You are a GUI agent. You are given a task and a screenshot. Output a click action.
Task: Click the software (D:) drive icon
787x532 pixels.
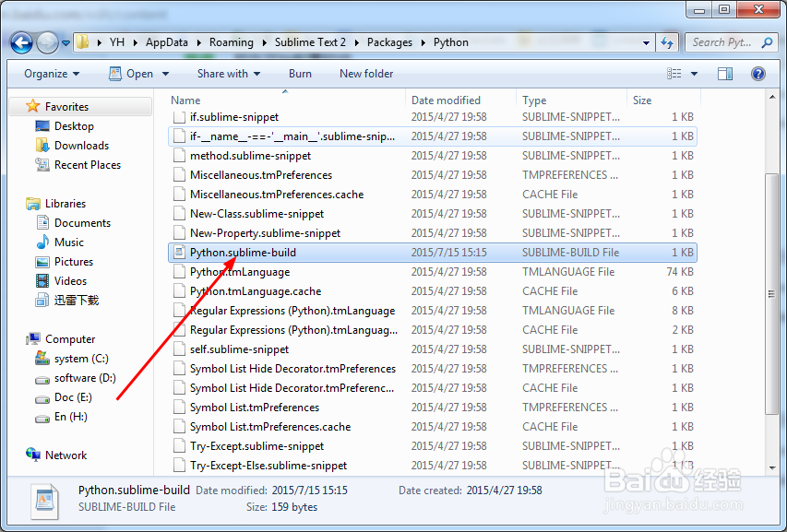pyautogui.click(x=42, y=380)
